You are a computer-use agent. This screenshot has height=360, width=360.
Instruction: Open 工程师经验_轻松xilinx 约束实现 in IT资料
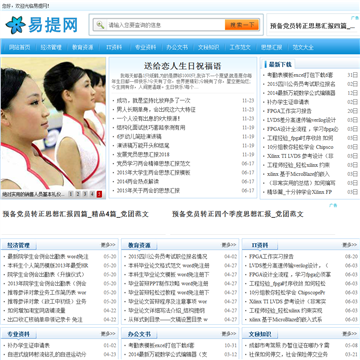click(x=286, y=311)
